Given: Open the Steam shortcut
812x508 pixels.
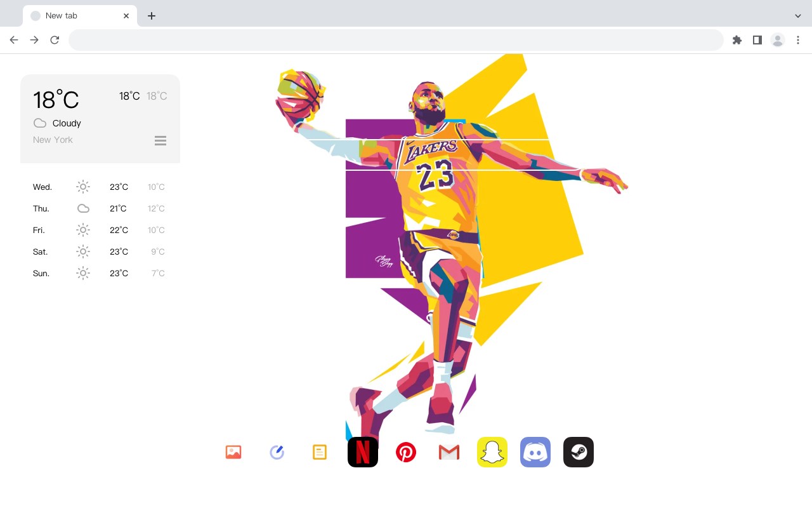Looking at the screenshot, I should point(579,452).
